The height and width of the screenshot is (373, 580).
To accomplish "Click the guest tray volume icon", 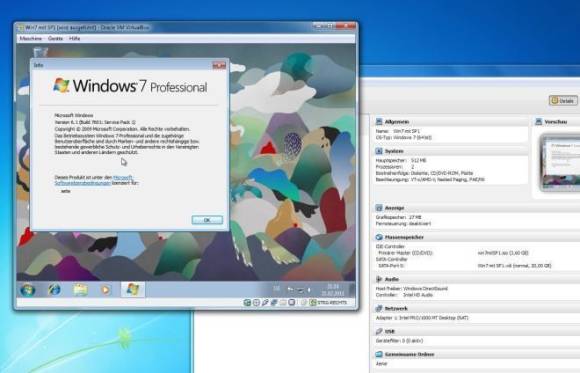I will (309, 290).
